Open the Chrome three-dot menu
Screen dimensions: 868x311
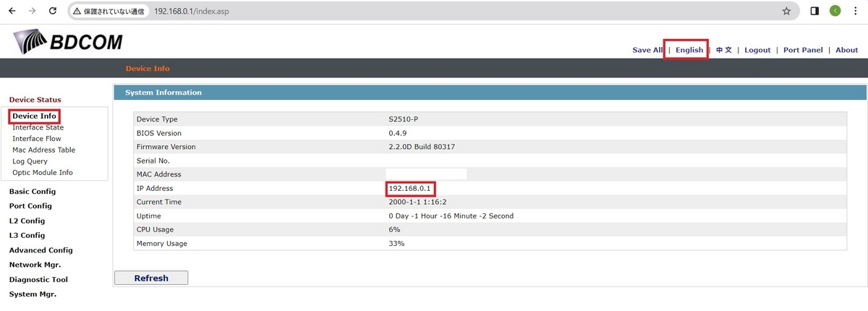[x=856, y=12]
